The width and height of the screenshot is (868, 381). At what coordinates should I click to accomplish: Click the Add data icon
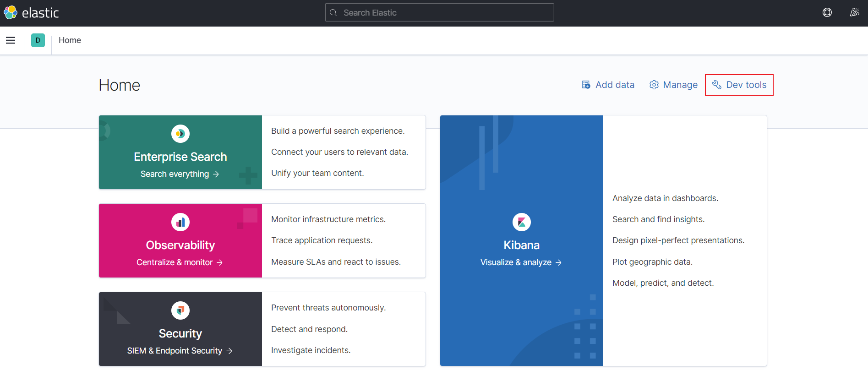point(586,85)
